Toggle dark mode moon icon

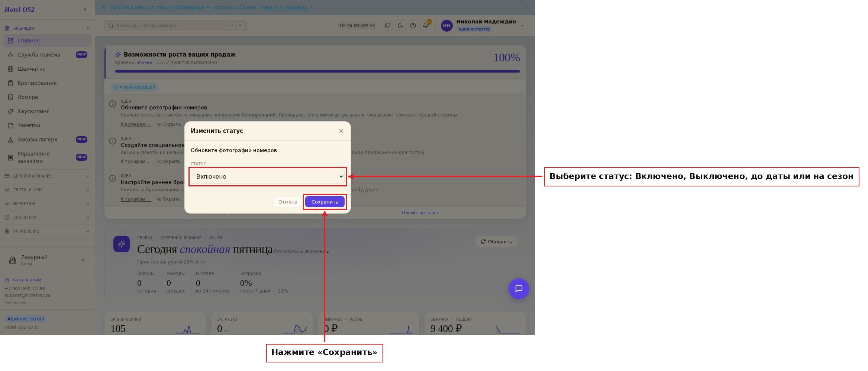click(x=400, y=26)
